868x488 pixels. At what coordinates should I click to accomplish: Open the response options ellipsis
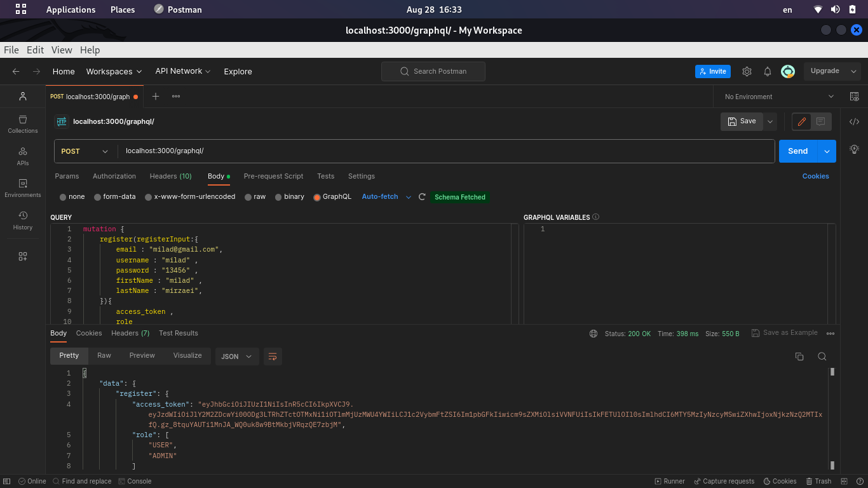831,334
